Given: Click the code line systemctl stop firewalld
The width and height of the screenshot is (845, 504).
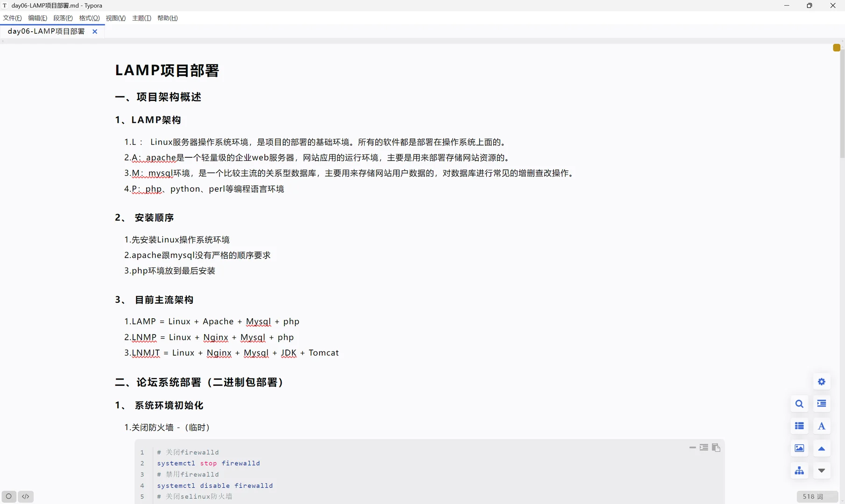Looking at the screenshot, I should coord(208,463).
